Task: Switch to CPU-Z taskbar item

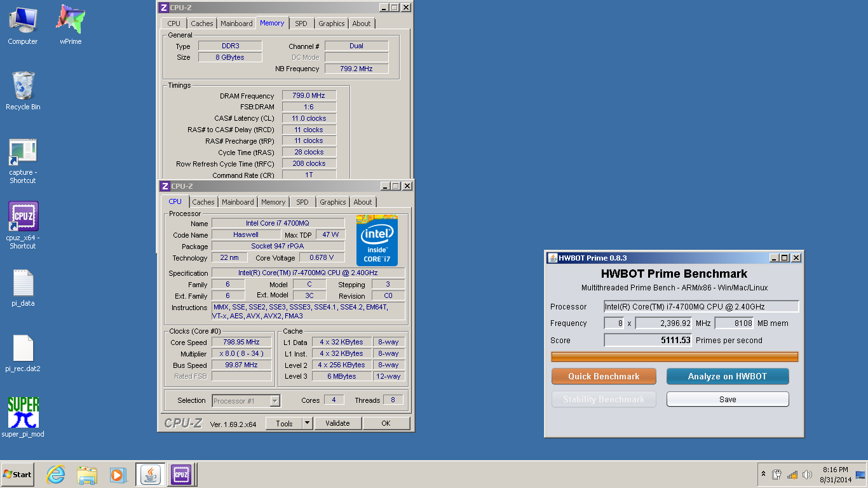Action: [x=180, y=475]
